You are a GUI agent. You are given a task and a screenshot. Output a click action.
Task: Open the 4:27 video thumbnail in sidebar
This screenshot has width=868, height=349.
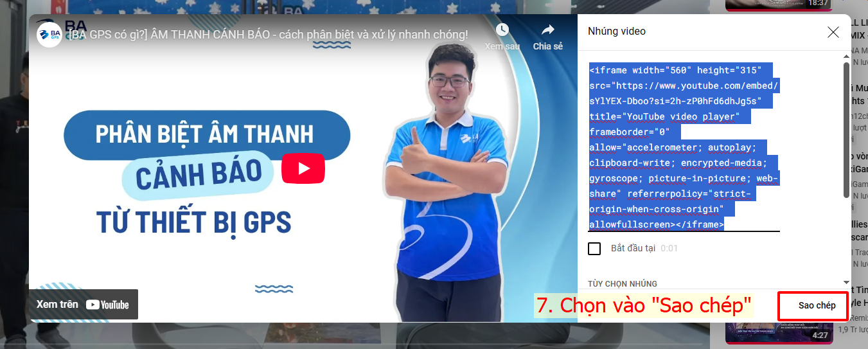[779, 333]
